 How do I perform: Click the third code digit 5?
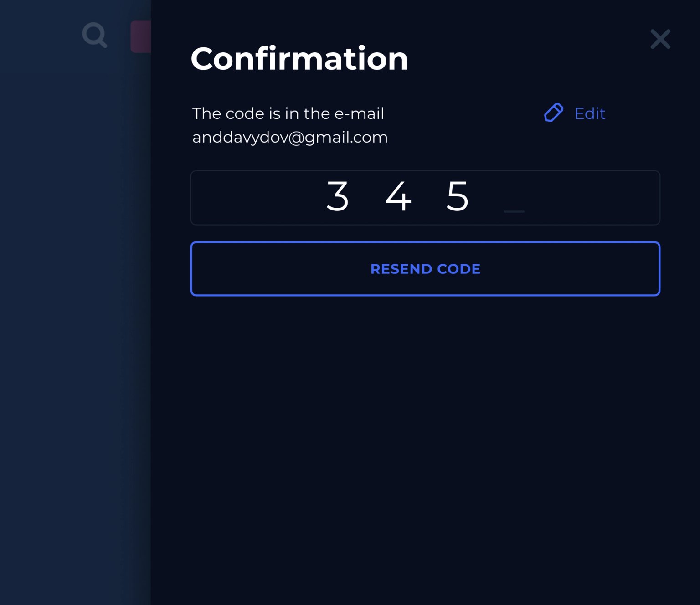(458, 196)
